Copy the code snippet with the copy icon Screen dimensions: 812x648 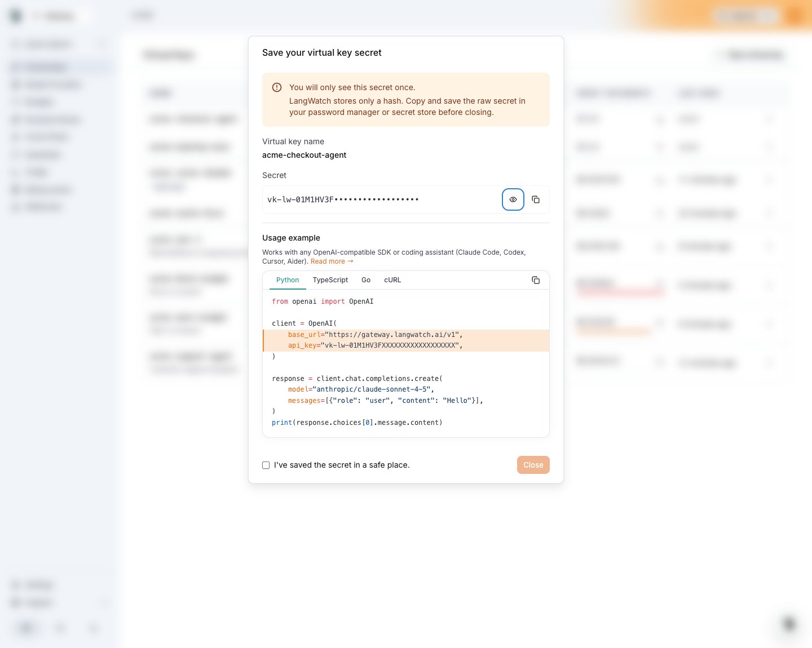tap(536, 280)
